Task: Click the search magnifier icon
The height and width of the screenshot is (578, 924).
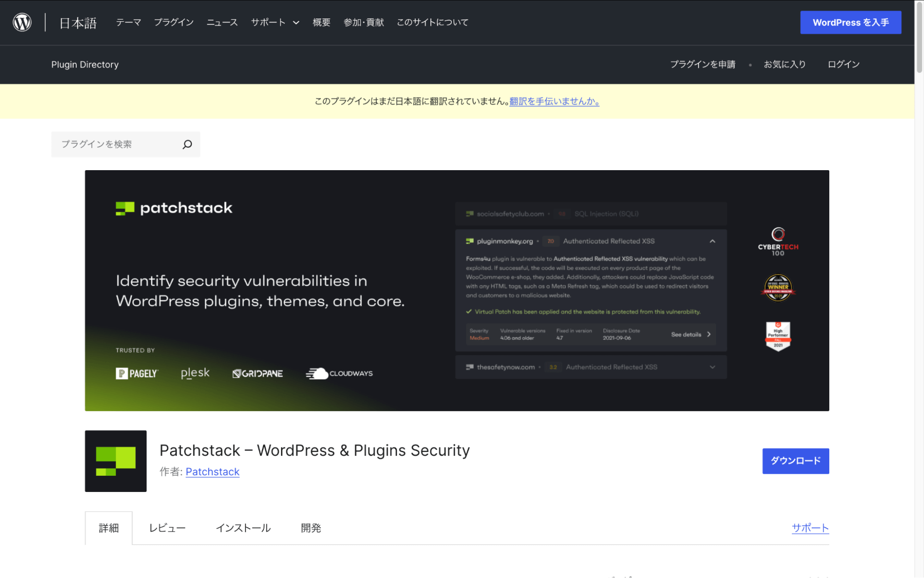Action: click(187, 144)
